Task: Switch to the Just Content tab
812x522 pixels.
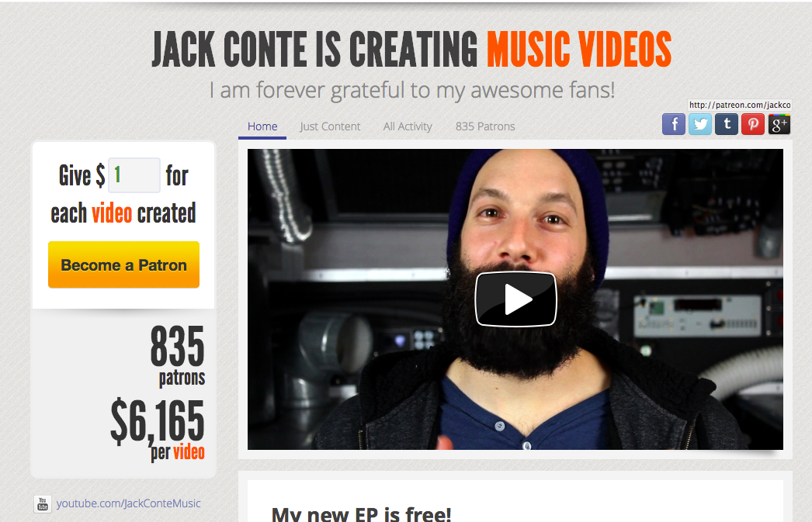Action: [330, 126]
